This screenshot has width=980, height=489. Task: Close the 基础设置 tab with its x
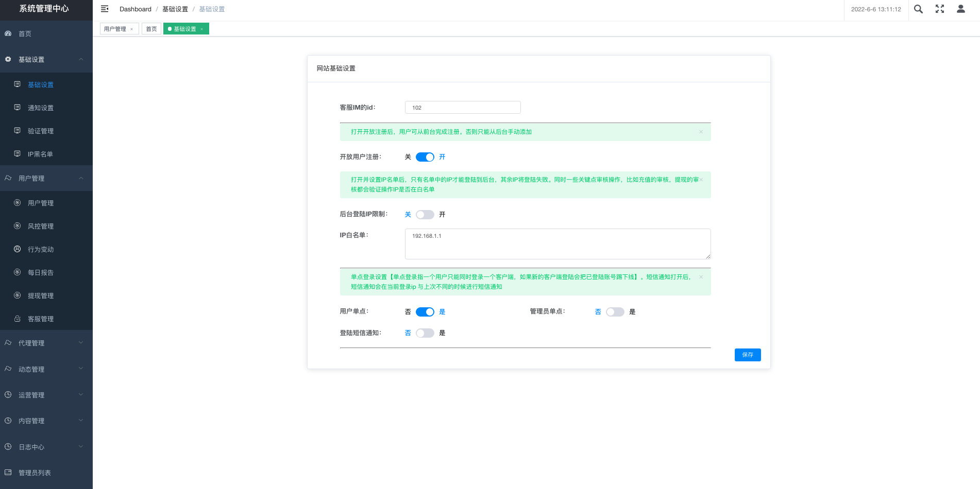202,29
